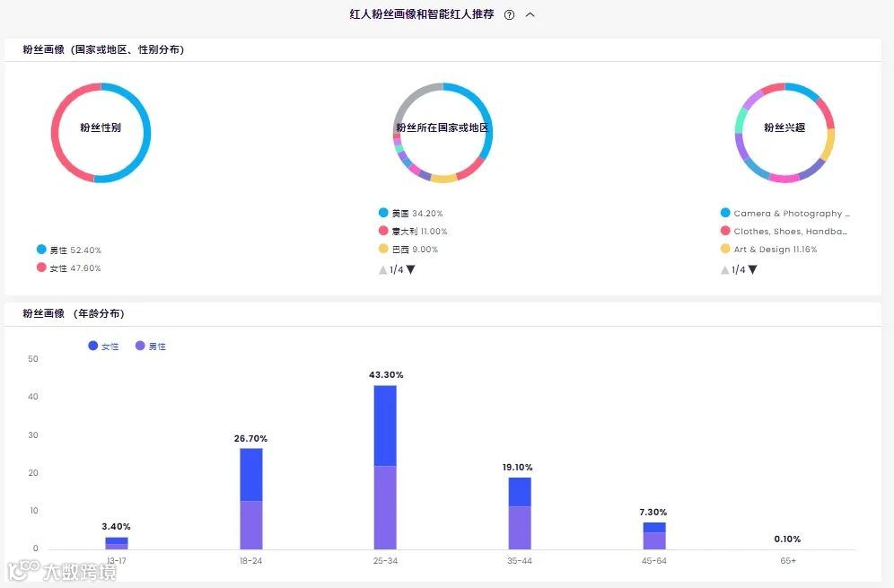Click the 粉丝画像（国家或地区、性别分布）heading
This screenshot has width=894, height=588.
[103, 49]
